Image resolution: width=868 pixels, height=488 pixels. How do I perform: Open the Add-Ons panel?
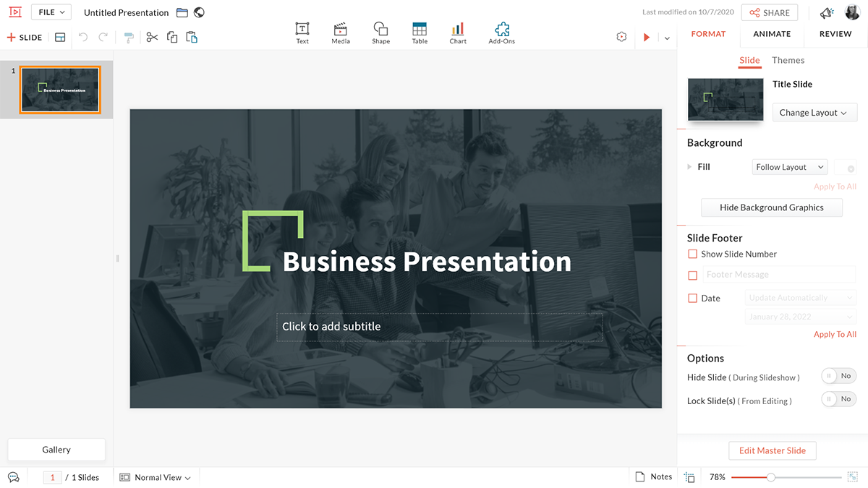(501, 33)
